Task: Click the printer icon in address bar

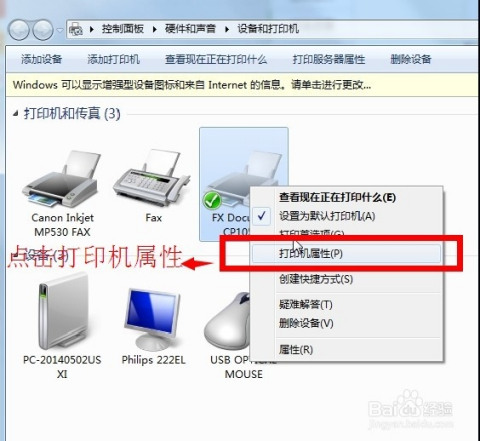Action: click(x=76, y=30)
